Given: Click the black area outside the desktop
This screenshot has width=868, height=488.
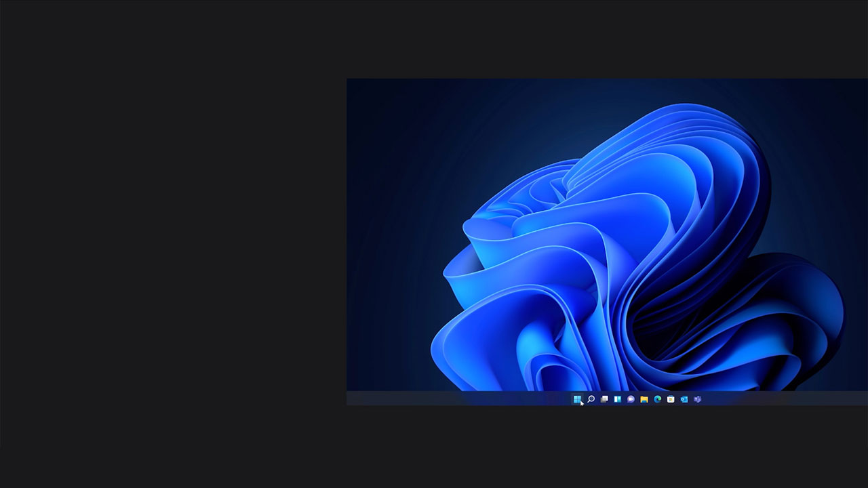Looking at the screenshot, I should tap(170, 244).
